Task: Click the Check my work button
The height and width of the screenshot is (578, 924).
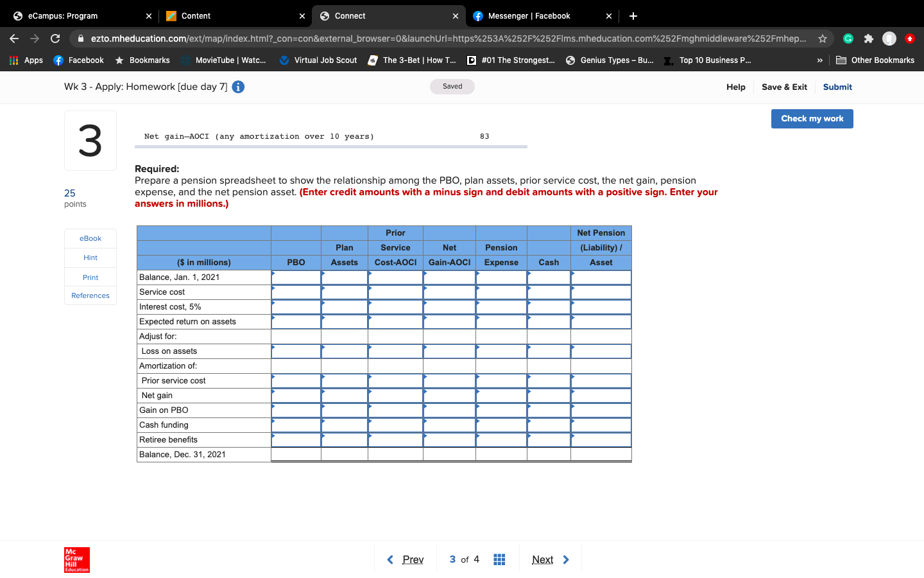Action: pyautogui.click(x=812, y=119)
